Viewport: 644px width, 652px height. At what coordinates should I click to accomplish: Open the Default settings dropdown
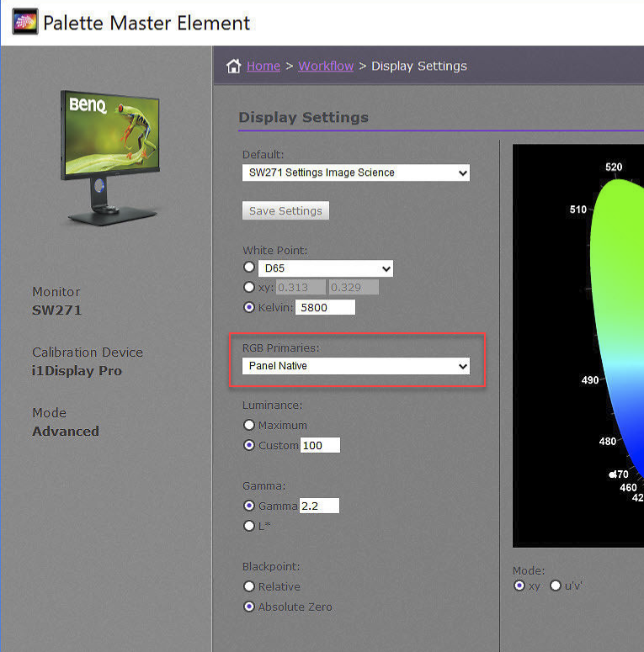click(x=356, y=172)
